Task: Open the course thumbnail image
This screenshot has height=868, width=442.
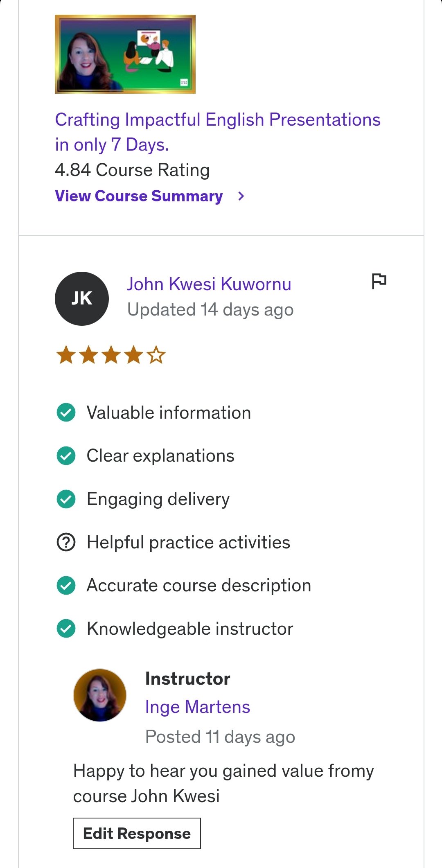Action: [x=125, y=54]
